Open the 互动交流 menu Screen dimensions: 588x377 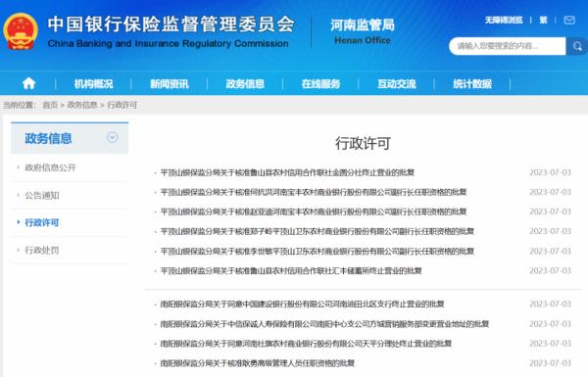pos(396,84)
